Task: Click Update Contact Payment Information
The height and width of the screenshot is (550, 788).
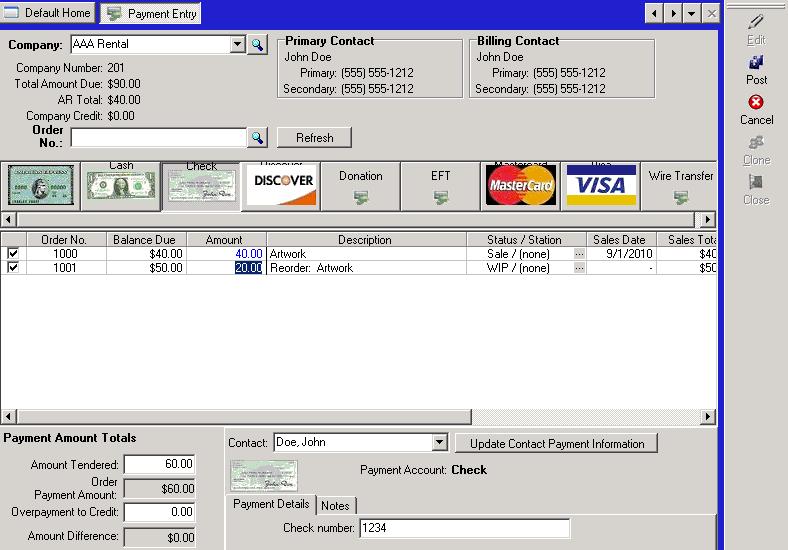Action: (557, 443)
